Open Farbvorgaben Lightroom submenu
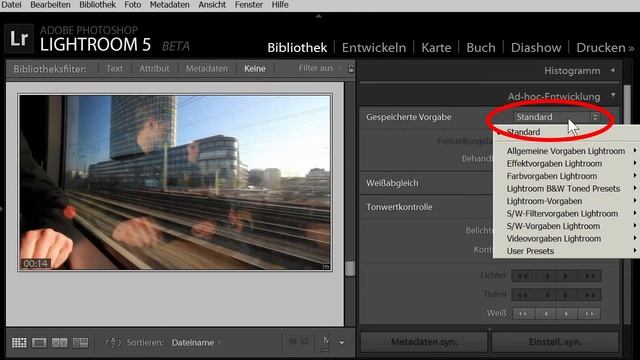The width and height of the screenshot is (640, 360). coord(567,176)
